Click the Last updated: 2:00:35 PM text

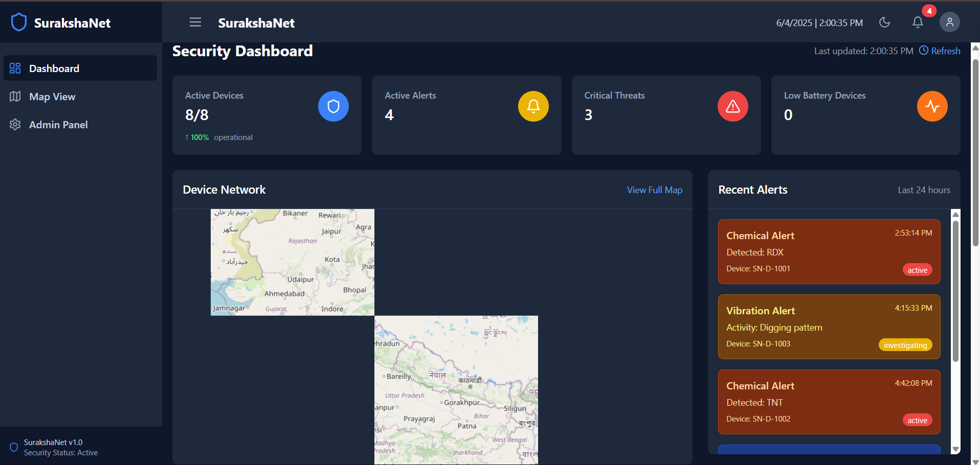click(x=863, y=51)
